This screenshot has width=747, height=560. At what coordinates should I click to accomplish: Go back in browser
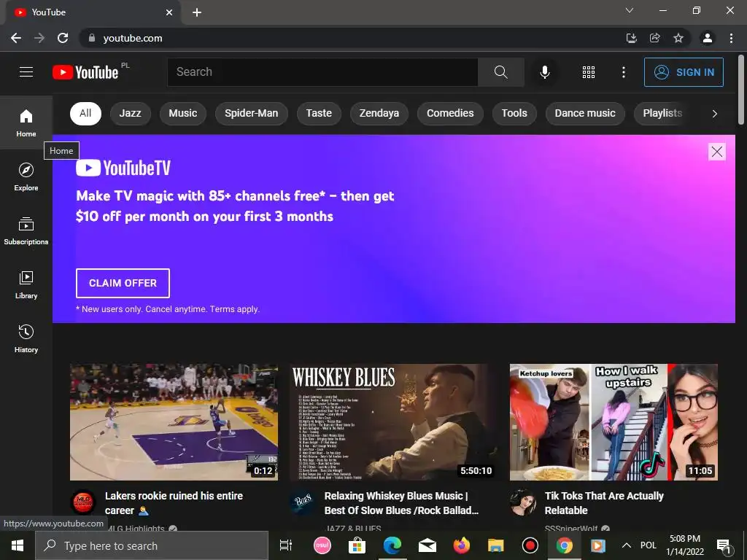[16, 38]
